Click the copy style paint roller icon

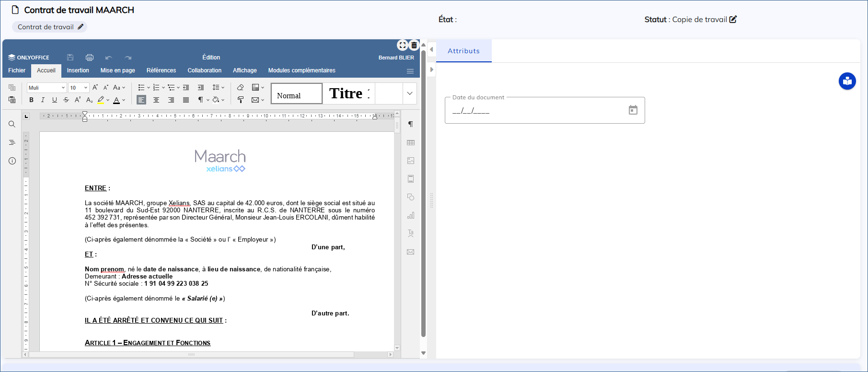point(241,100)
